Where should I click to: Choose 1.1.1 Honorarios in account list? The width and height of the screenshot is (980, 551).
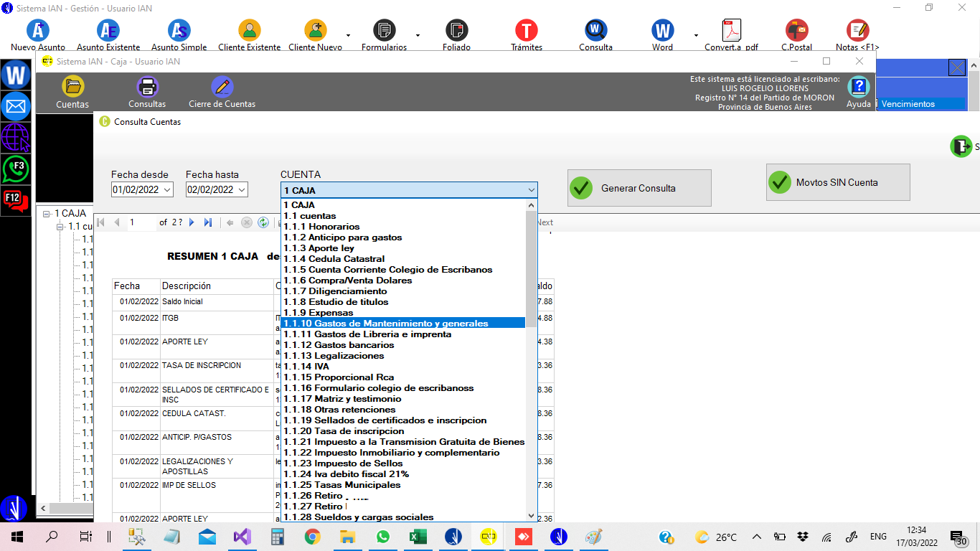(321, 227)
